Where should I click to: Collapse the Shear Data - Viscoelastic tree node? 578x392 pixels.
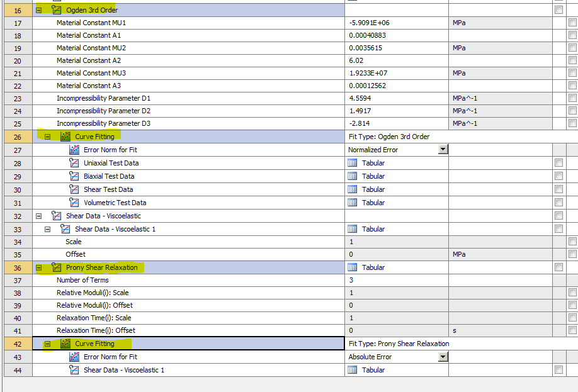(39, 216)
